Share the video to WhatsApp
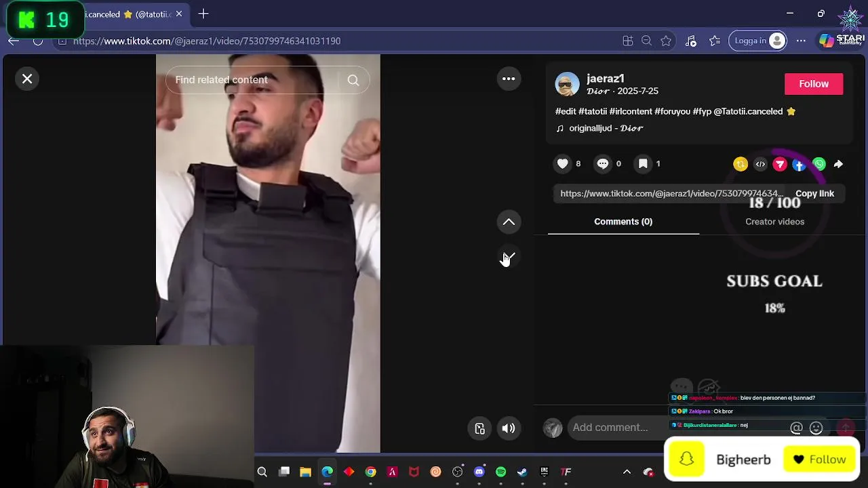 pyautogui.click(x=819, y=164)
